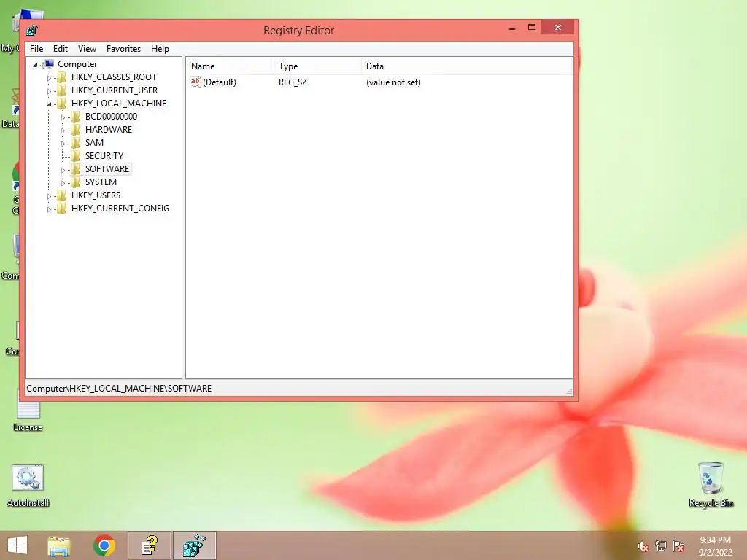Expand the SAM key arrow
This screenshot has height=560, width=747.
click(x=63, y=144)
